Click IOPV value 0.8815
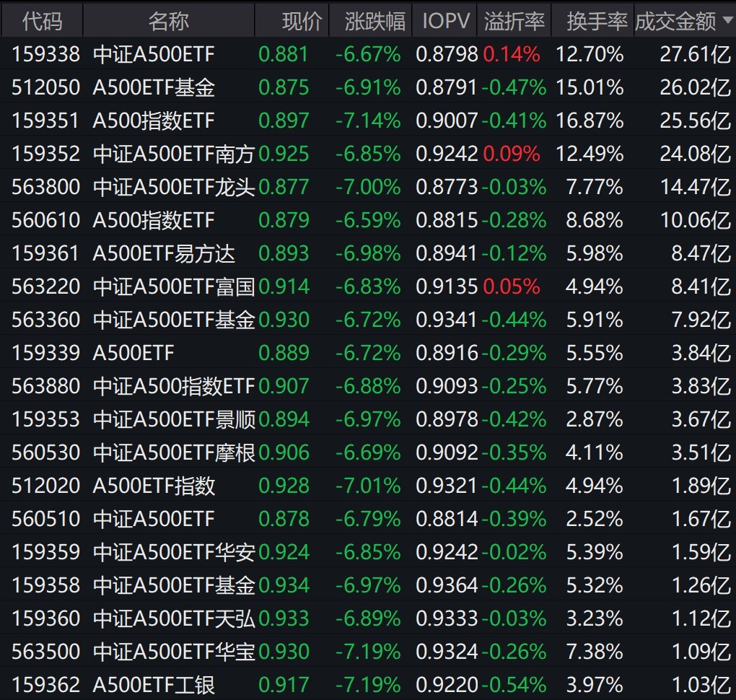This screenshot has height=700, width=736. coord(447,220)
